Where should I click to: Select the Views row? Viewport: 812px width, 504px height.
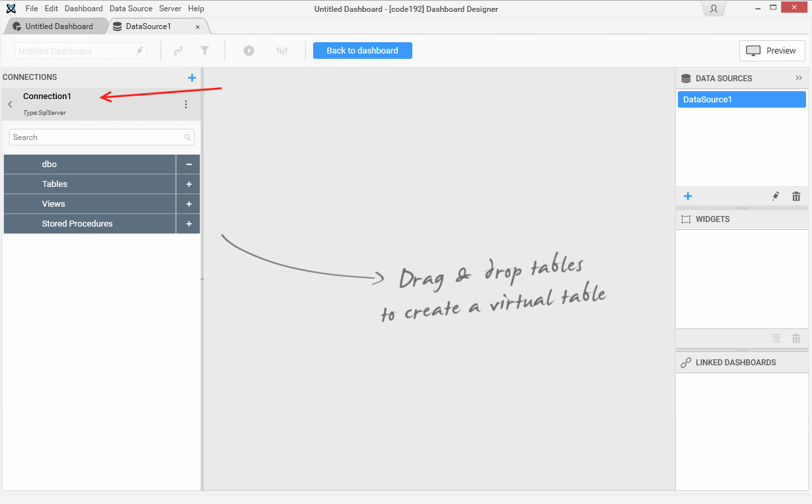pyautogui.click(x=90, y=204)
